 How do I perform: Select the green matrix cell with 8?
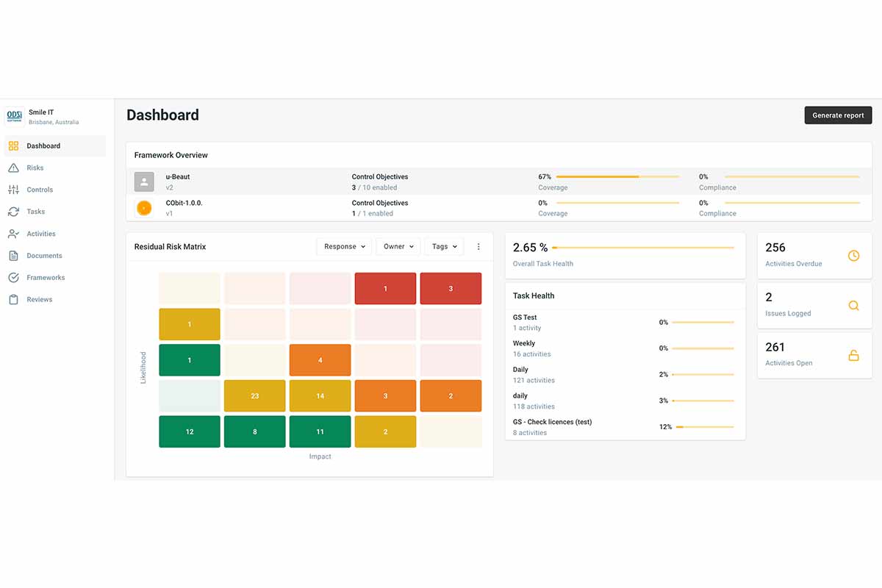[254, 431]
